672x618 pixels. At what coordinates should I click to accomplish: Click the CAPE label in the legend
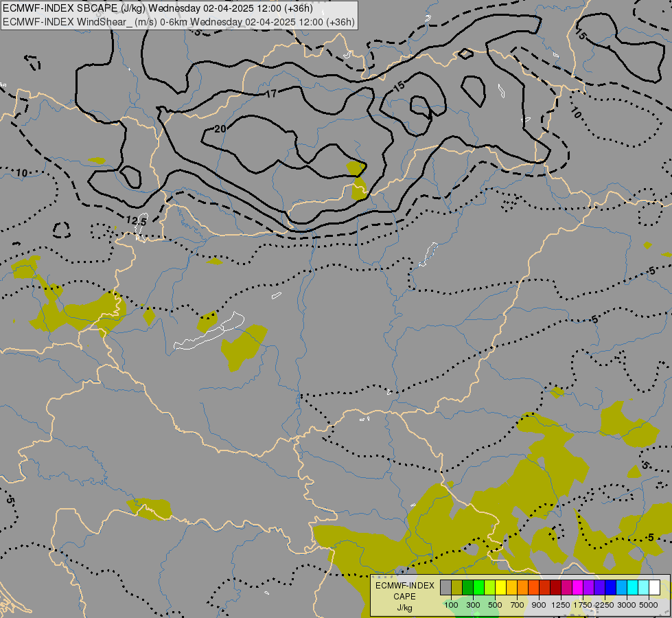(x=404, y=597)
